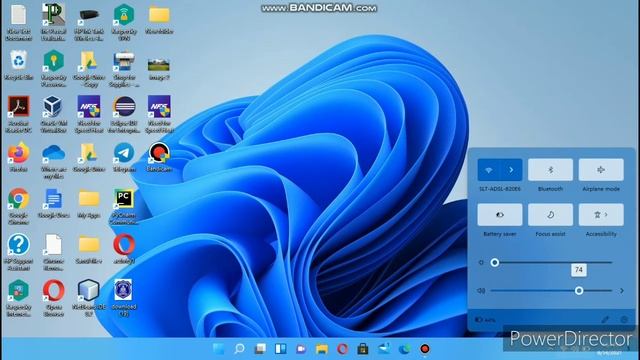640x360 pixels.
Task: Select the Firefox desktop shortcut
Action: click(18, 157)
